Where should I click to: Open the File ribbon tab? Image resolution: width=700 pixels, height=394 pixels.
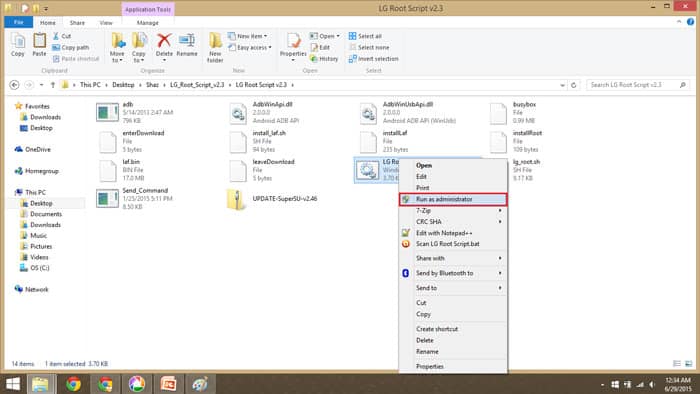(x=18, y=22)
